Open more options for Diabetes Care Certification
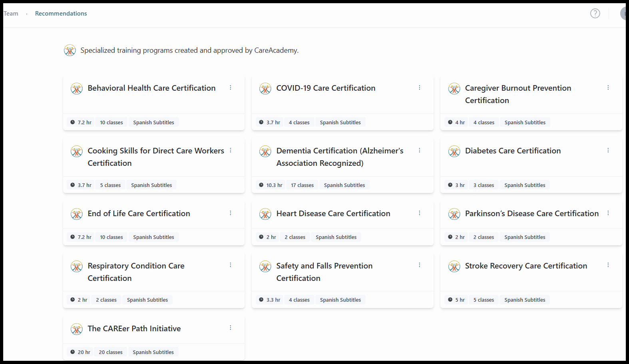This screenshot has width=629, height=364. point(608,150)
